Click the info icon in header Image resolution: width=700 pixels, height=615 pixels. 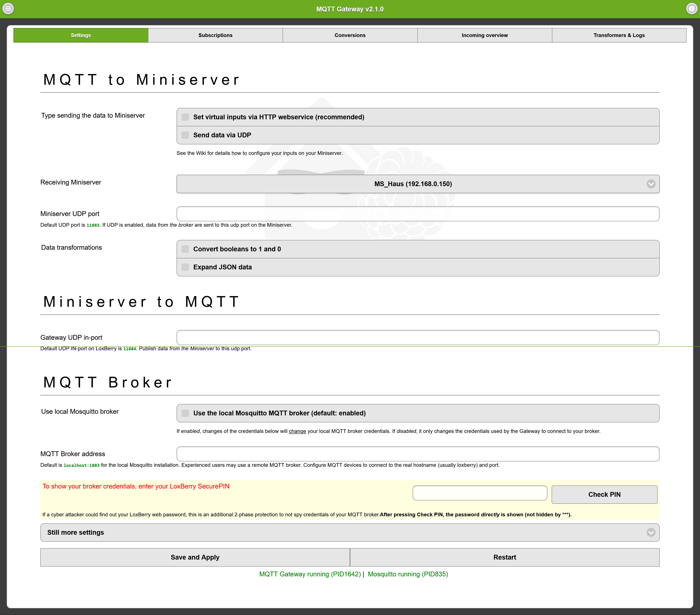(691, 8)
